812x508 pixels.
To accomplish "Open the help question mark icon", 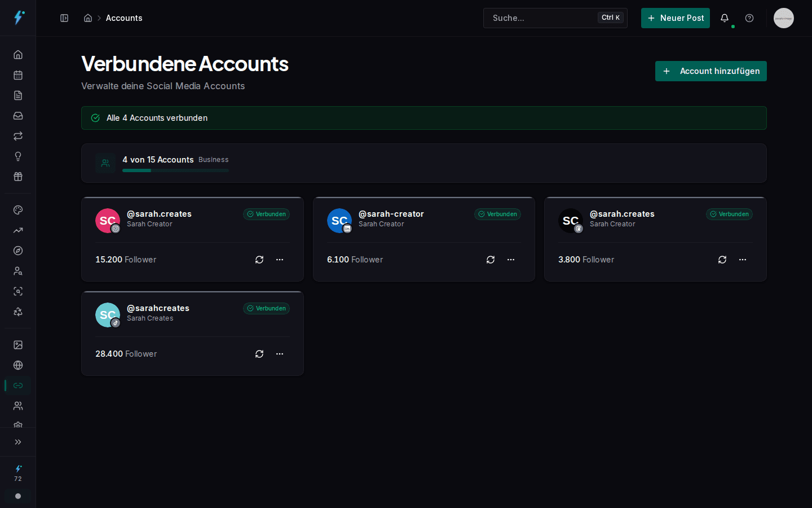I will (749, 18).
